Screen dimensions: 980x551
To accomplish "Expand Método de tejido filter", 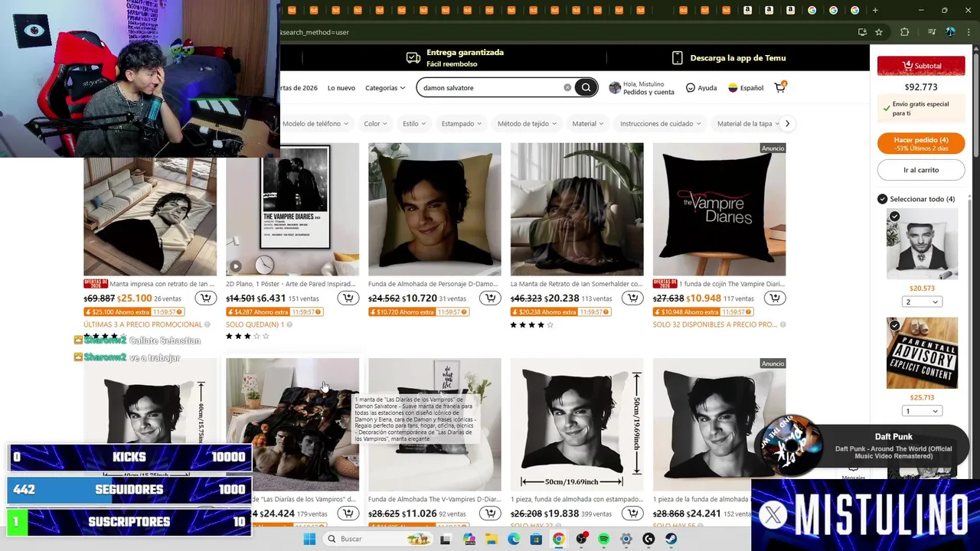I will pyautogui.click(x=528, y=123).
